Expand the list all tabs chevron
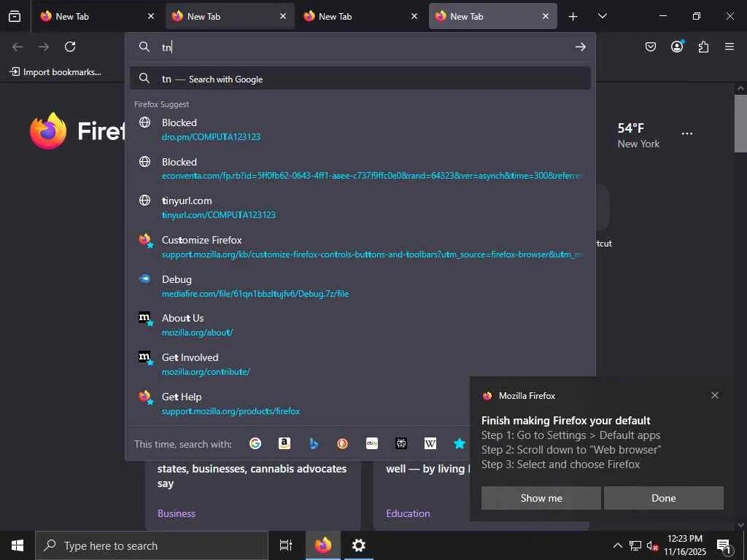 [602, 16]
